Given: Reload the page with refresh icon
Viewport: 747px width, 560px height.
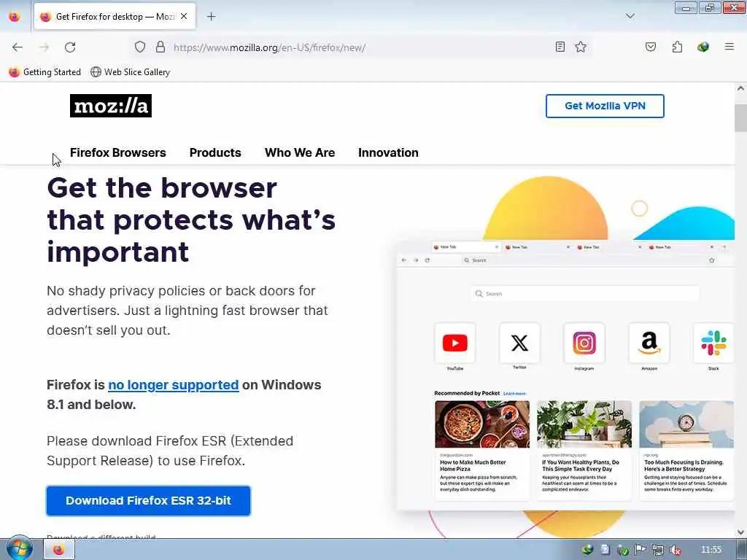Looking at the screenshot, I should [x=70, y=47].
